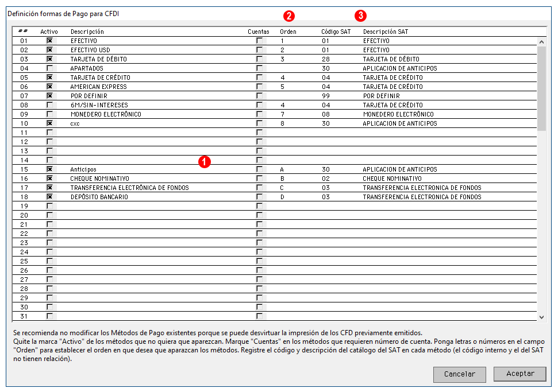Toggle Activo for cxc row 10
558x392 pixels.
[x=49, y=123]
